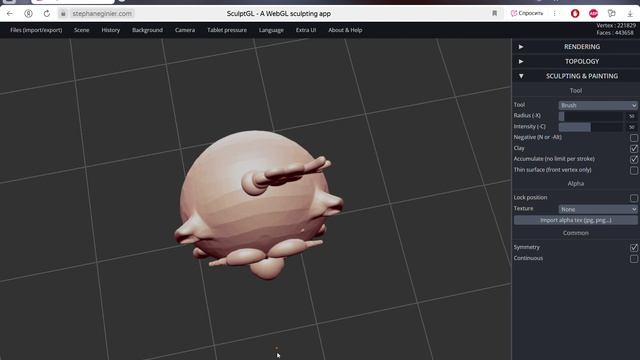This screenshot has width=640, height=360.
Task: Open the Scene menu
Action: (82, 30)
